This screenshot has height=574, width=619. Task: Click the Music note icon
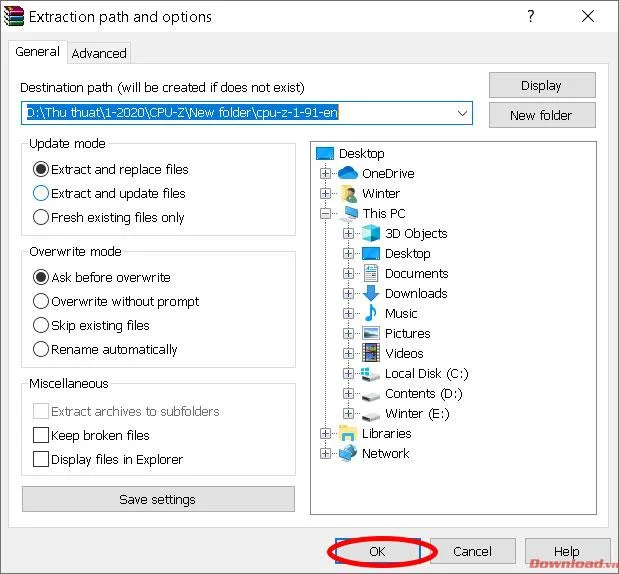[371, 313]
